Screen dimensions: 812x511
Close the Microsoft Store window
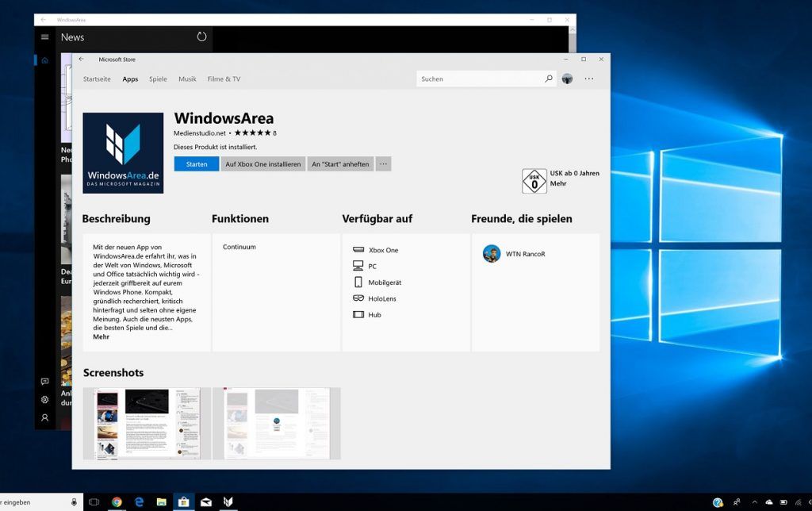(601, 59)
